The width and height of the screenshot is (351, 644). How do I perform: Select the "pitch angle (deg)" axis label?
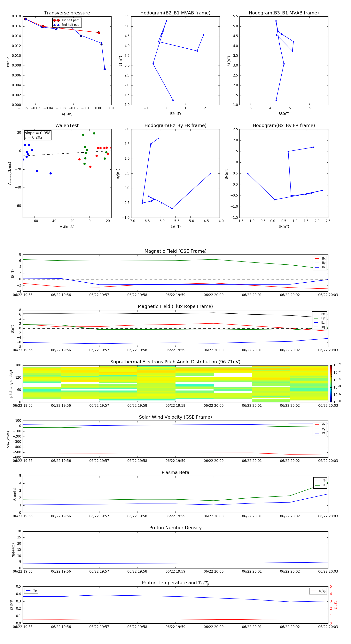11,384
